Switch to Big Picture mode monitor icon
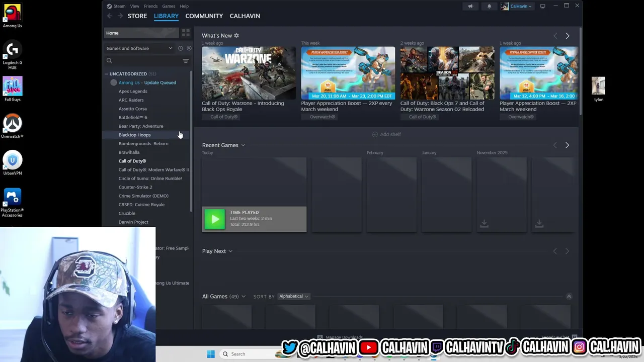 (542, 6)
